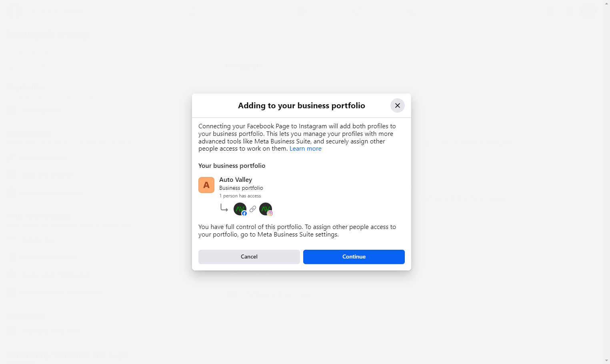Click the scrollbar down arrow
The height and width of the screenshot is (364, 610).
pyautogui.click(x=606, y=361)
